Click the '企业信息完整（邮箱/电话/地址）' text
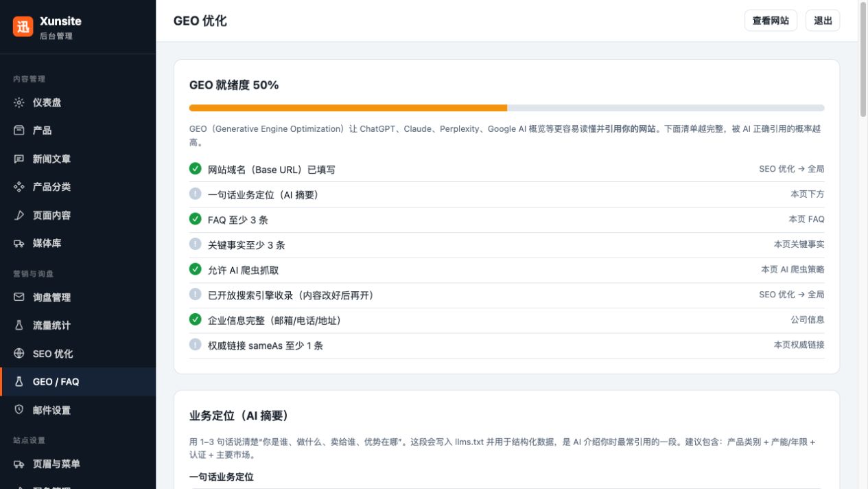Screen dimensions: 868x489 point(274,320)
